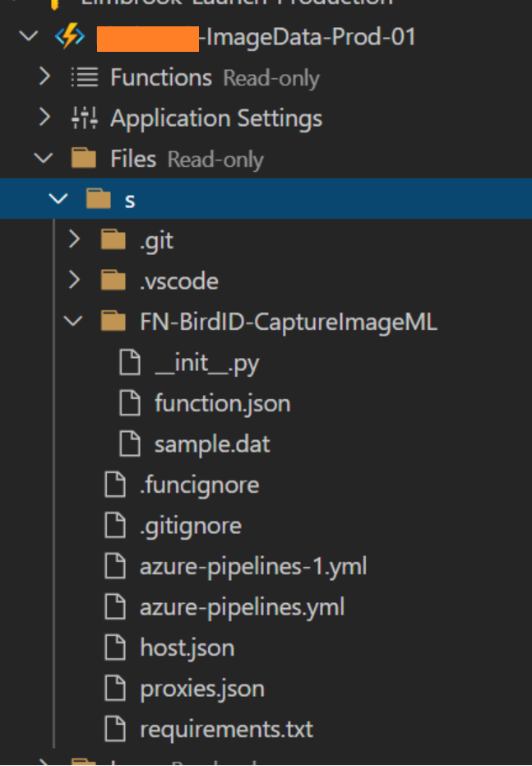Collapse the FN-BirdID-CaptureImageML folder chevron
This screenshot has width=532, height=766.
pyautogui.click(x=74, y=322)
